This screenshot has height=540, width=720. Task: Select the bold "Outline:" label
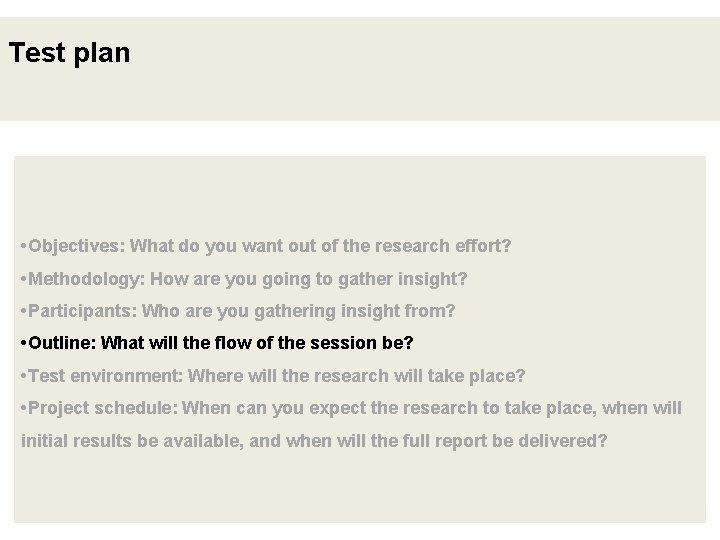(x=63, y=343)
